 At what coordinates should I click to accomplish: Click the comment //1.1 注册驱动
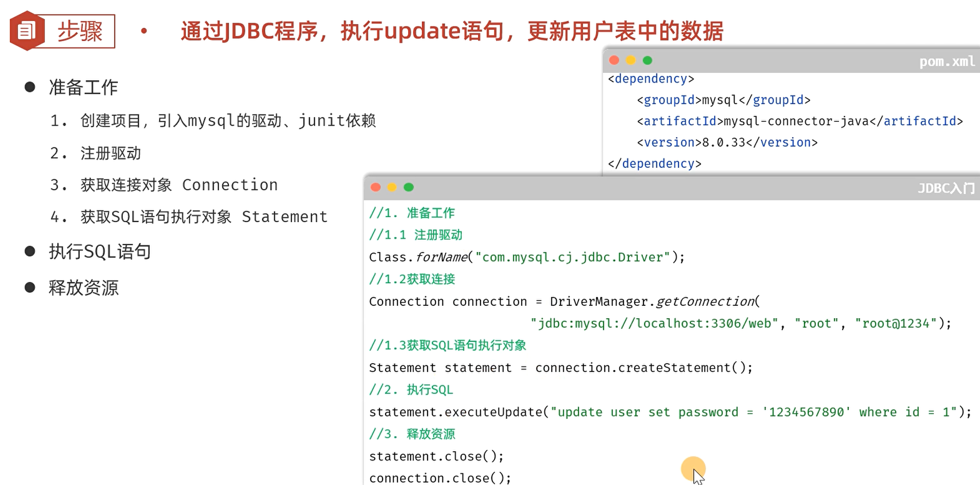[x=416, y=235]
